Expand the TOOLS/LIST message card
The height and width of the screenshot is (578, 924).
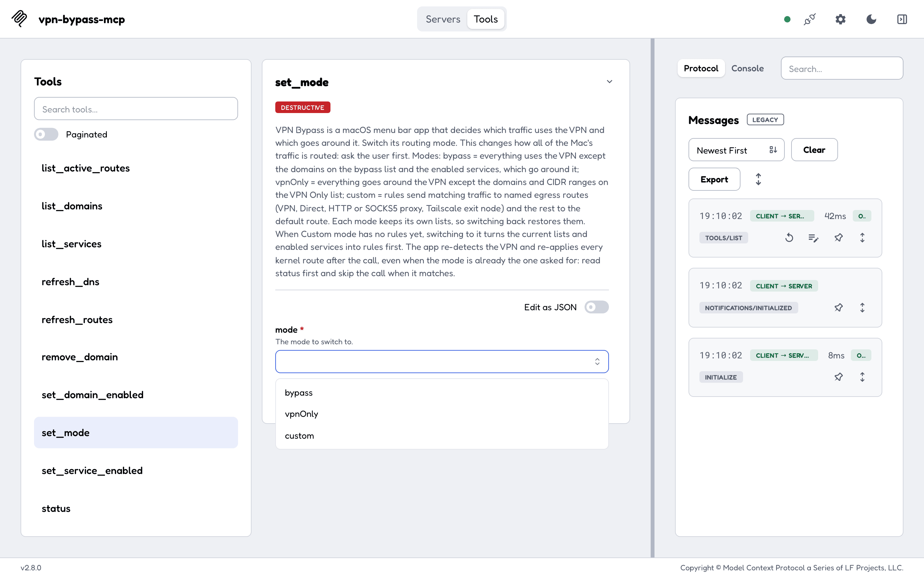pyautogui.click(x=862, y=238)
